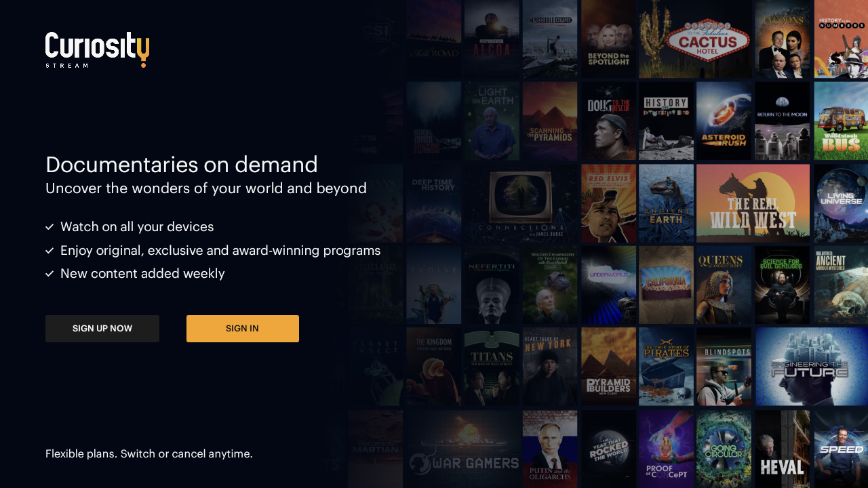Image resolution: width=868 pixels, height=488 pixels.
Task: Select the Engineering the Future thumbnail
Action: (x=812, y=367)
